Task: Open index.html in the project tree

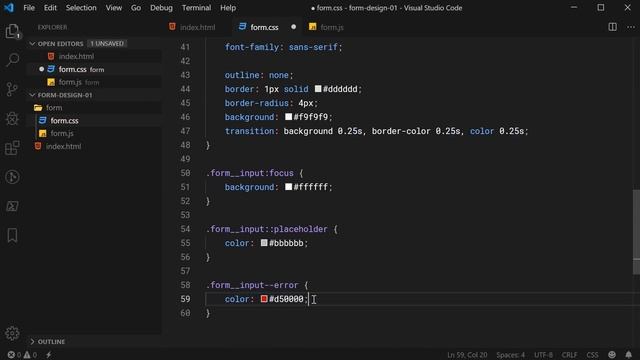Action: 63,146
